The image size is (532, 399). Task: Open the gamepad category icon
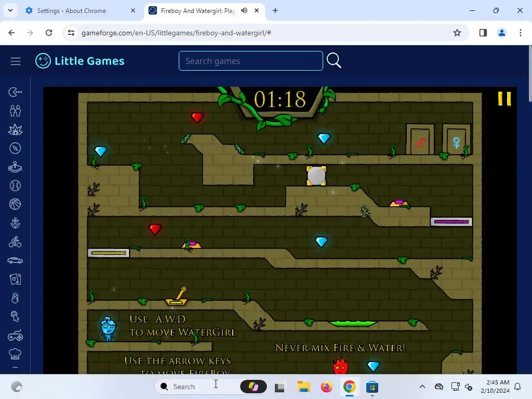pos(15,336)
